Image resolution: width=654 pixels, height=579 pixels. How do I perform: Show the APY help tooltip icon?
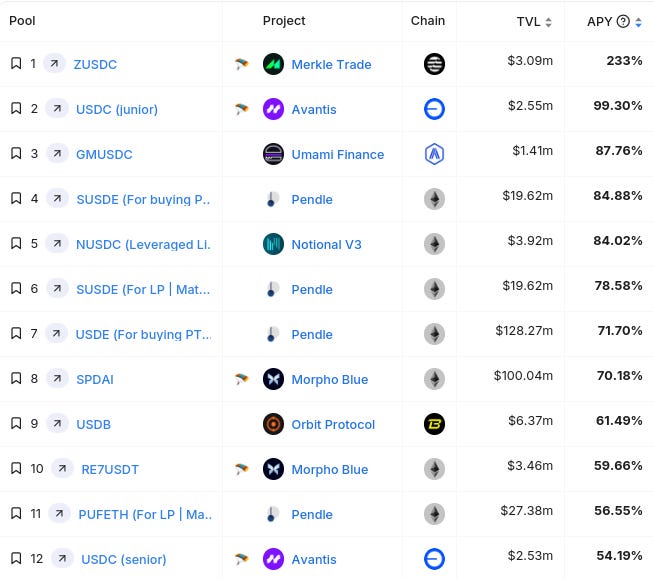coord(623,21)
